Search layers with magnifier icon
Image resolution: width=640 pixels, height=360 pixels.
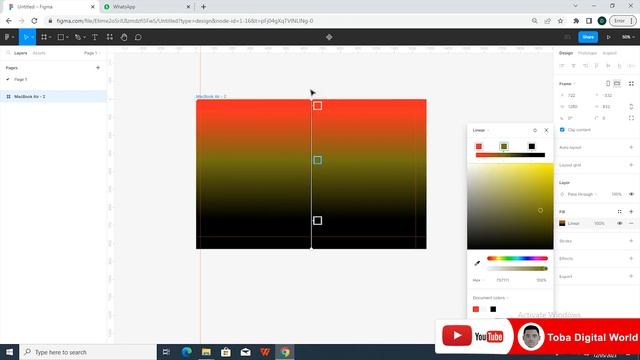(8, 53)
